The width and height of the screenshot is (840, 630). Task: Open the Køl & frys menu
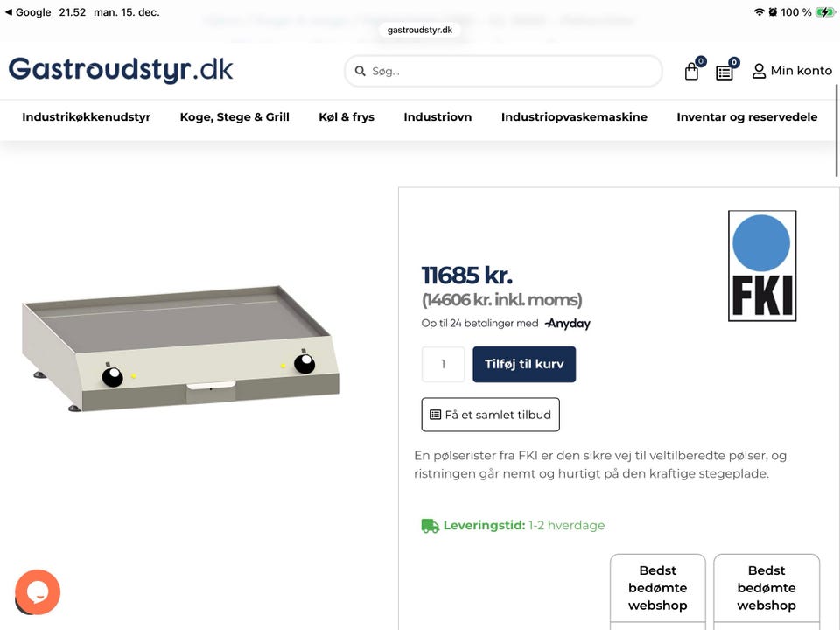tap(346, 116)
